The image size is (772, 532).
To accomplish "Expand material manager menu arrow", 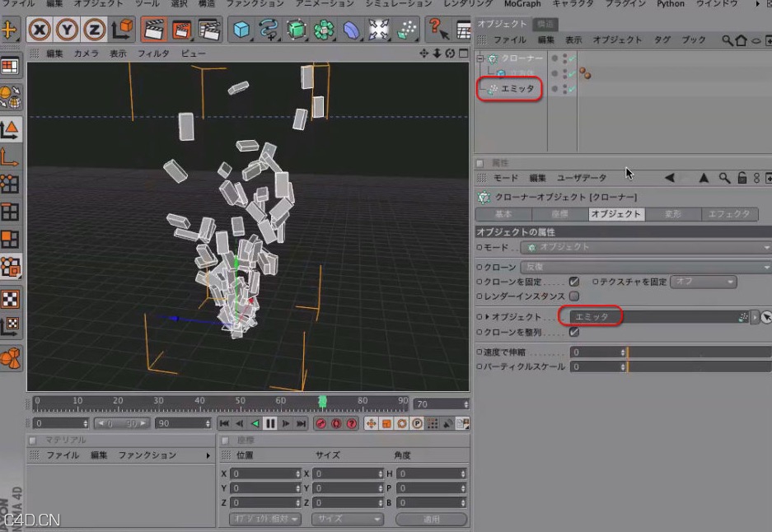I will 208,455.
